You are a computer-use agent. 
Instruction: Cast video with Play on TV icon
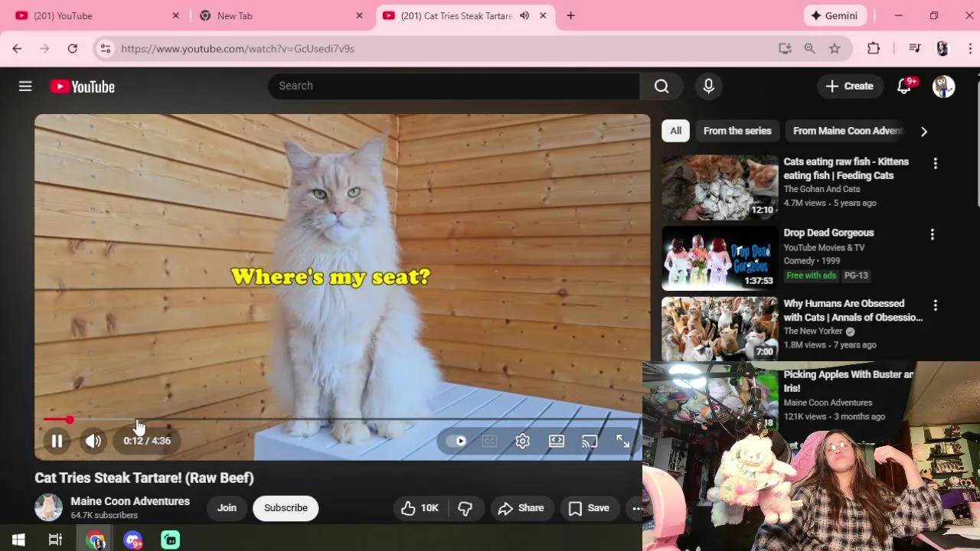(x=590, y=441)
